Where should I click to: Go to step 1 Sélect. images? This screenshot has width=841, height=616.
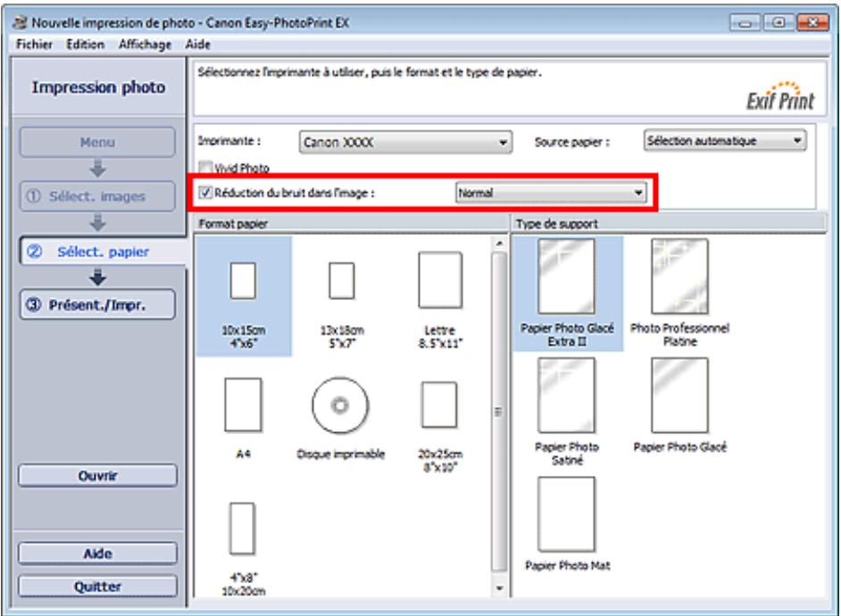point(97,196)
